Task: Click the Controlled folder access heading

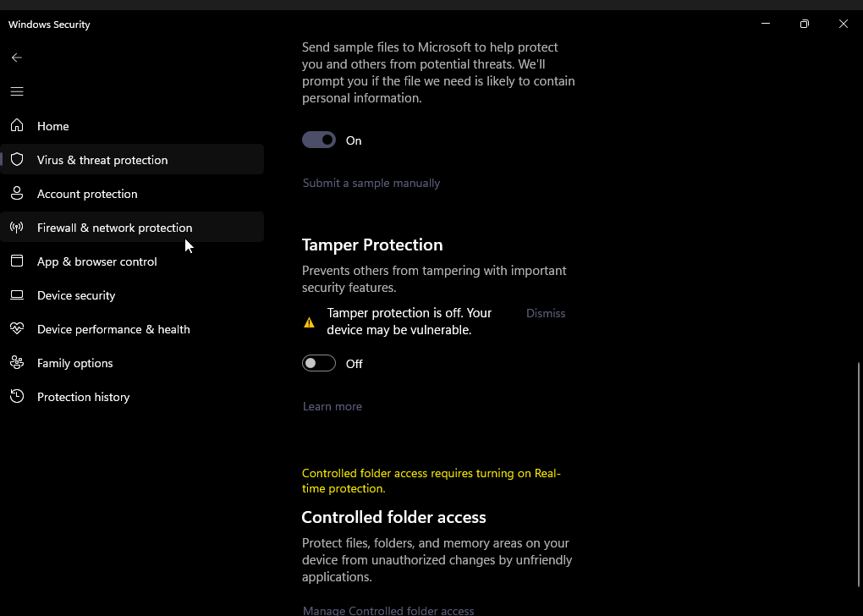Action: tap(393, 518)
